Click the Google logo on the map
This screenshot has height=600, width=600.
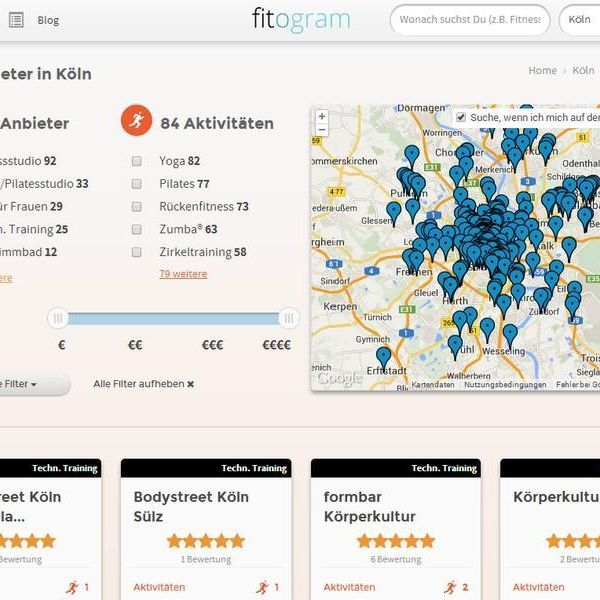coord(339,378)
